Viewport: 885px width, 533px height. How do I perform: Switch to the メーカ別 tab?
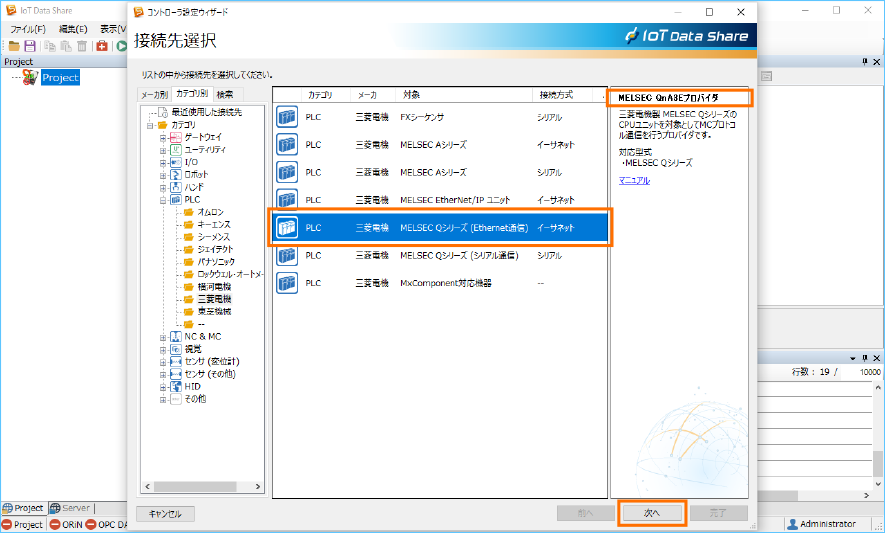click(154, 94)
